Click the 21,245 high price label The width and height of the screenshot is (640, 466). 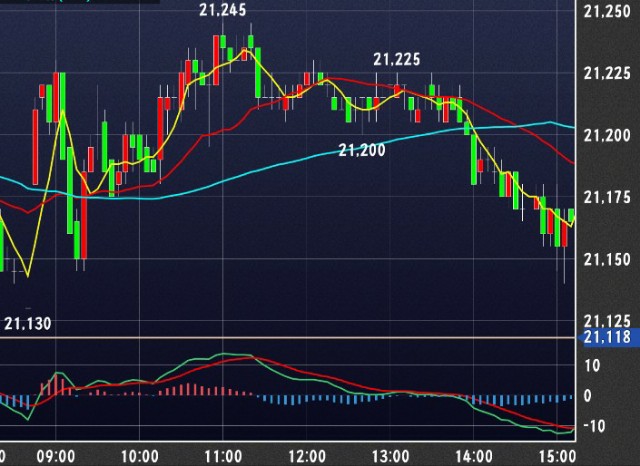coord(223,10)
